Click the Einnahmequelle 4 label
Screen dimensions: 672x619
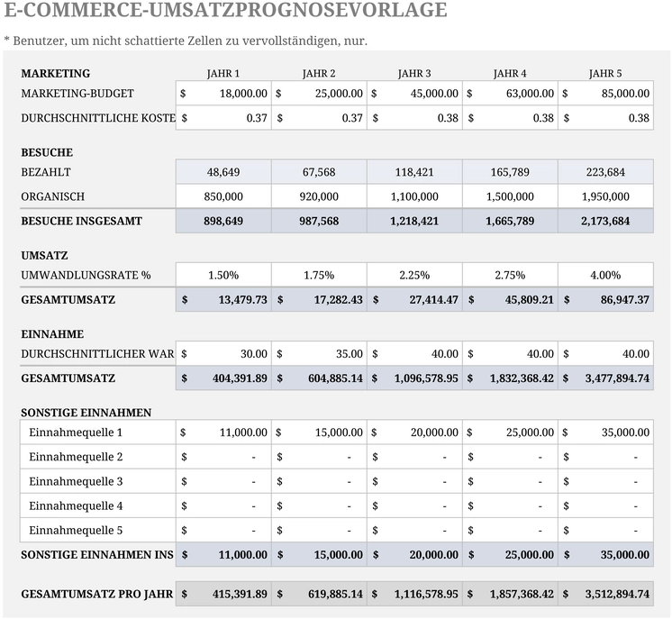tap(76, 505)
